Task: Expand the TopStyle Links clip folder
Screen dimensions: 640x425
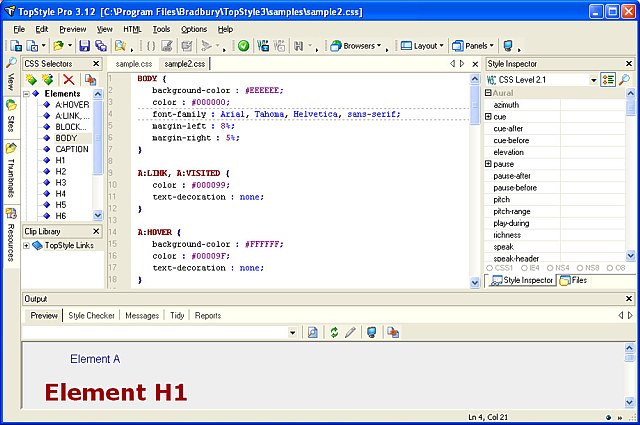Action: coord(27,245)
